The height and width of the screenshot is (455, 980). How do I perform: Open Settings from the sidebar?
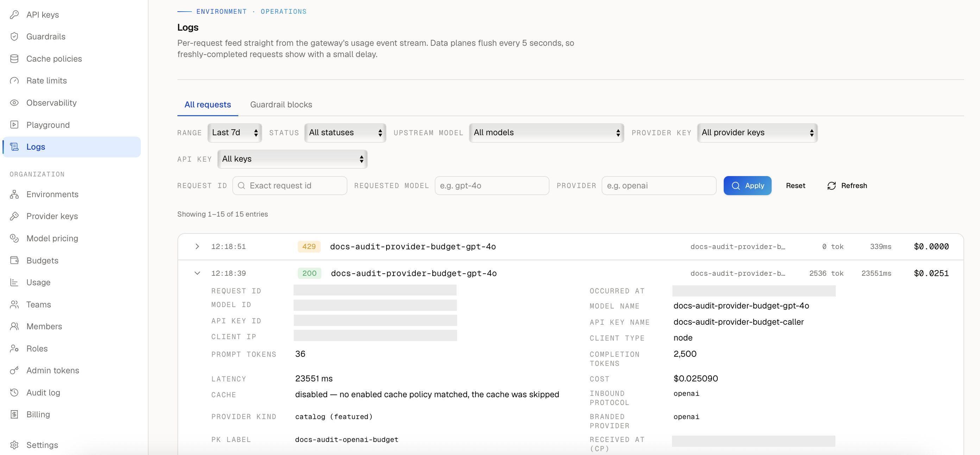[72, 445]
